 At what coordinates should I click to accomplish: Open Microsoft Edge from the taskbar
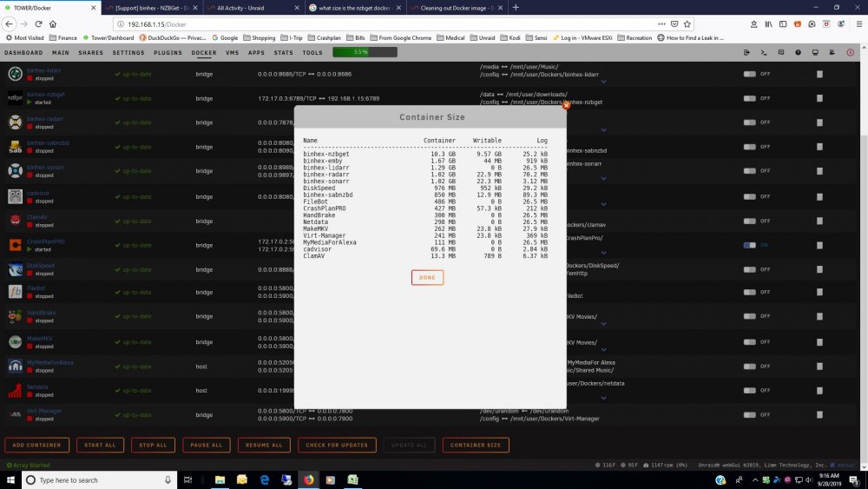tap(264, 479)
